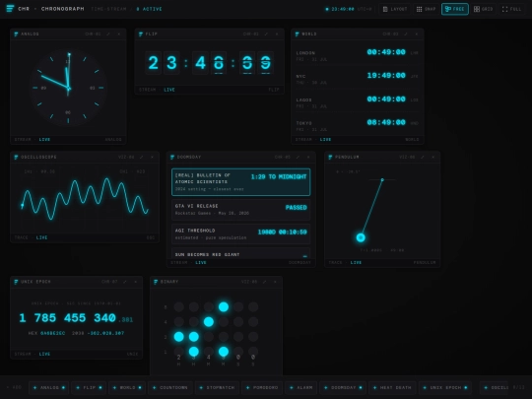Viewport: 532px width, 399px height.
Task: Click the Analog panel title icon
Action: point(16,33)
